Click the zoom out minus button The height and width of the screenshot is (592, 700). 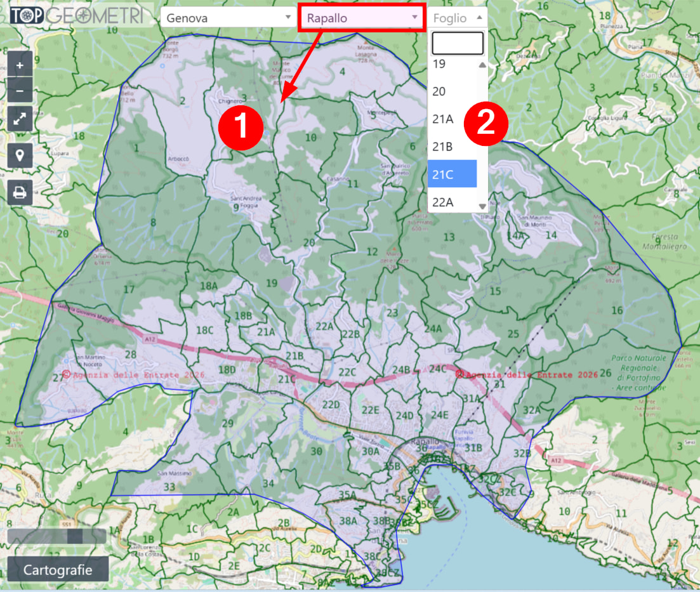click(20, 91)
